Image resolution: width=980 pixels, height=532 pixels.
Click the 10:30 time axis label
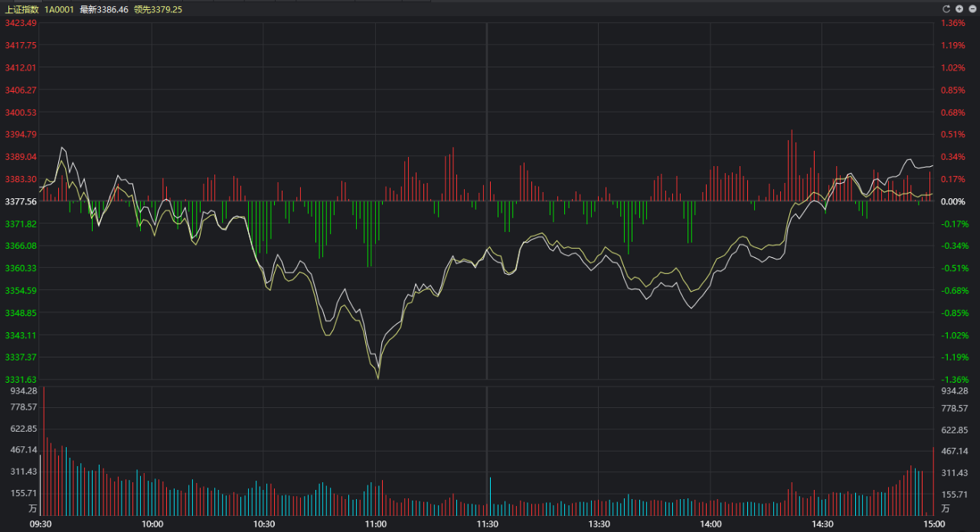click(x=264, y=524)
